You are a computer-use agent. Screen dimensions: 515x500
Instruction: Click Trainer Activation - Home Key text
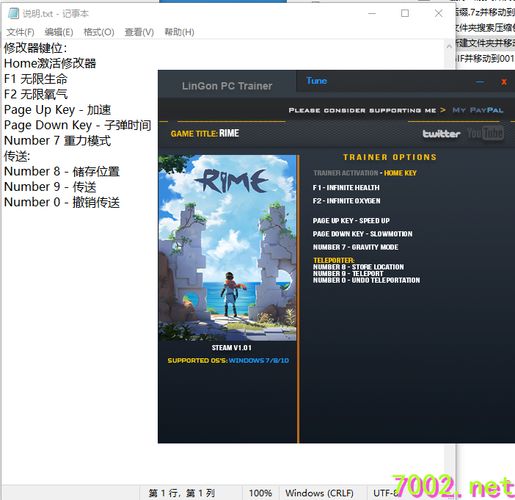365,173
